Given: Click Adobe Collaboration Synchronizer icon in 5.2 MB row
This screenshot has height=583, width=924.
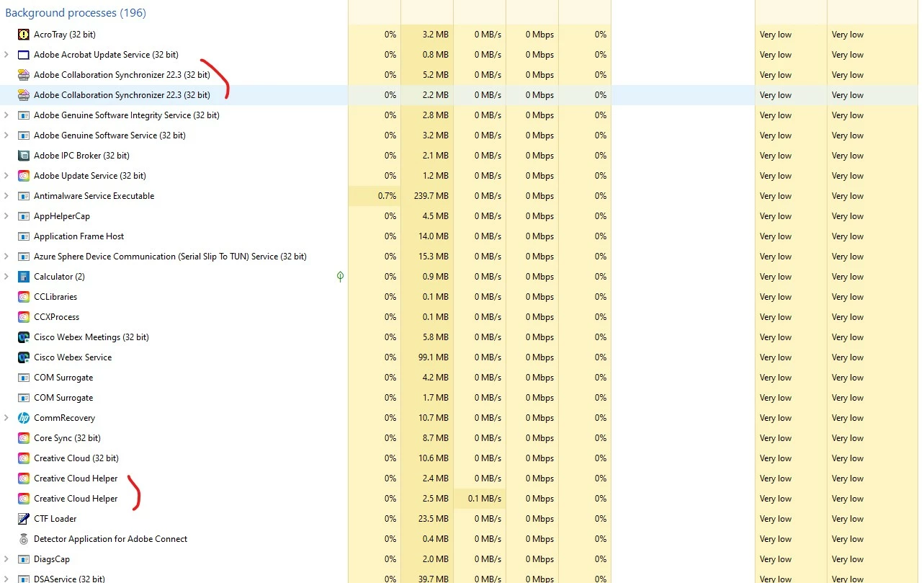Looking at the screenshot, I should (x=23, y=75).
